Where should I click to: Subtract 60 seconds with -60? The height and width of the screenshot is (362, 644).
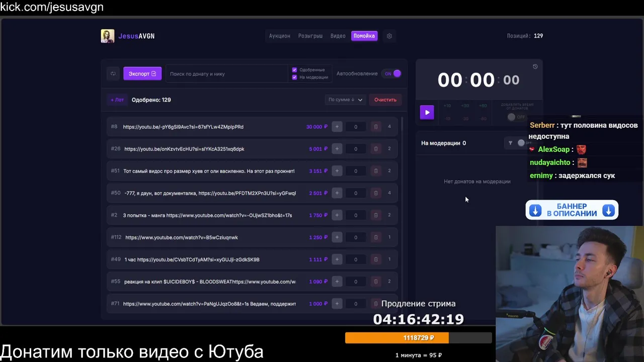coord(482,119)
